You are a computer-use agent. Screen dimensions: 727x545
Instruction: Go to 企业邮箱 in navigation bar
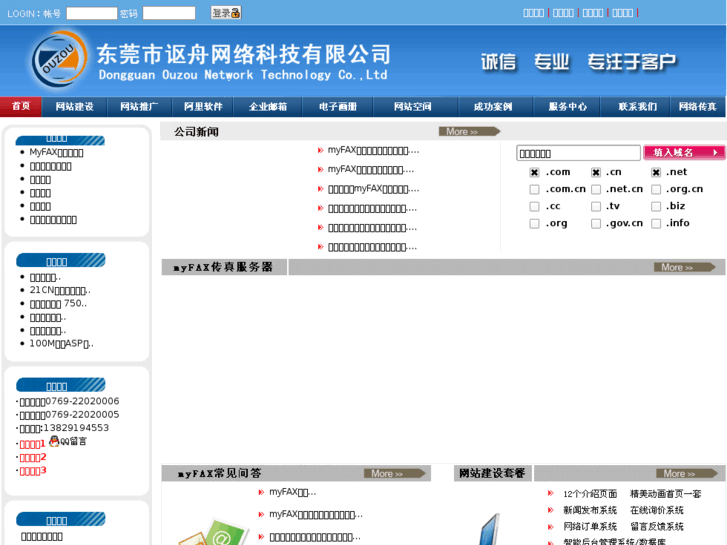tap(268, 107)
